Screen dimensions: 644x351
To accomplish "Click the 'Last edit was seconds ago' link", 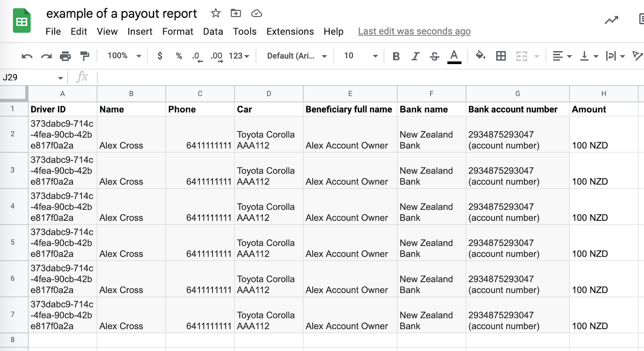I will point(414,31).
